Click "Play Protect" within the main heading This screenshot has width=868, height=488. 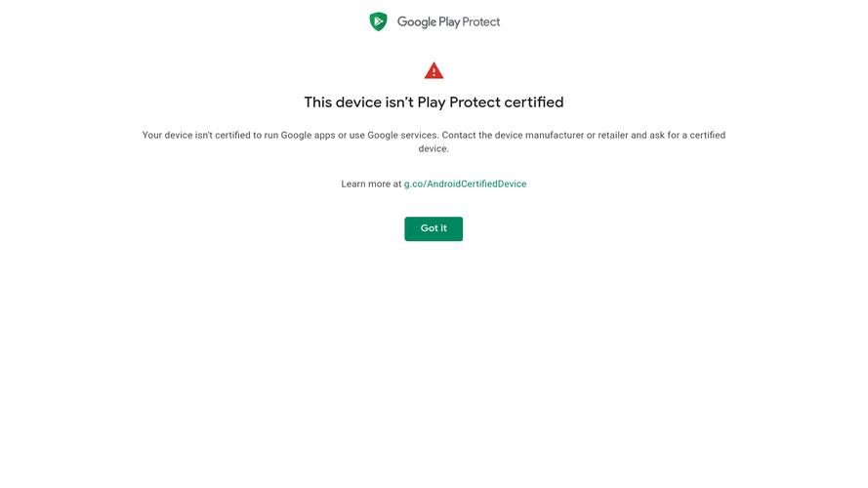(x=458, y=102)
